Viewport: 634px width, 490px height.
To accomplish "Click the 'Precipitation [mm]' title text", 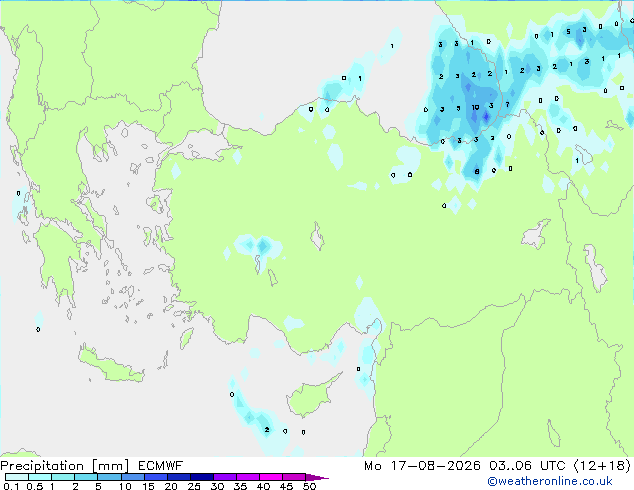I will pyautogui.click(x=65, y=466).
